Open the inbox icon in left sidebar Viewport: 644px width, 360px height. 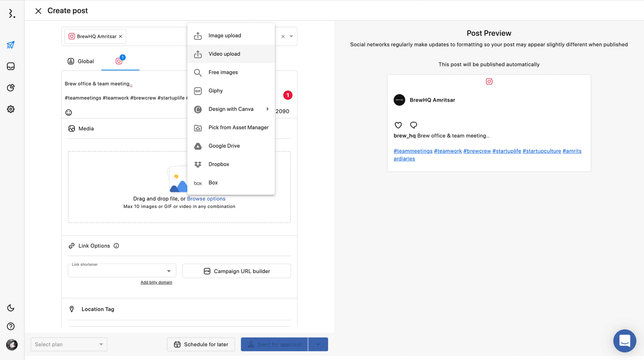pyautogui.click(x=11, y=66)
